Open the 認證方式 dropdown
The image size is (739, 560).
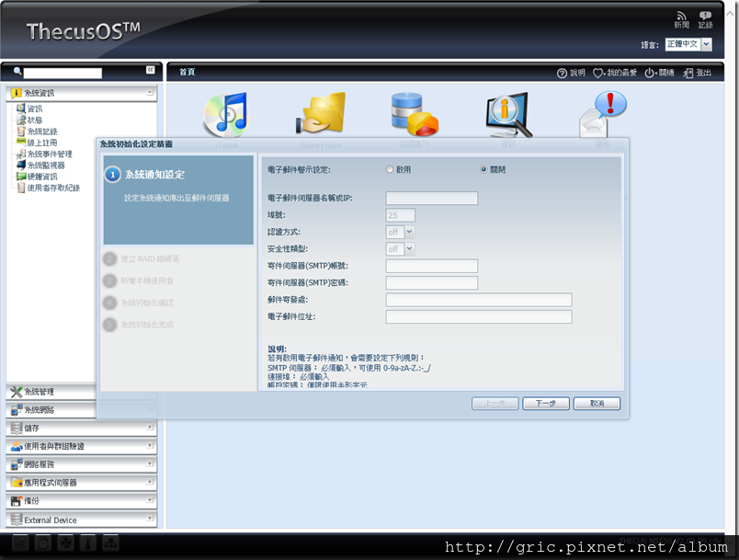coord(400,232)
